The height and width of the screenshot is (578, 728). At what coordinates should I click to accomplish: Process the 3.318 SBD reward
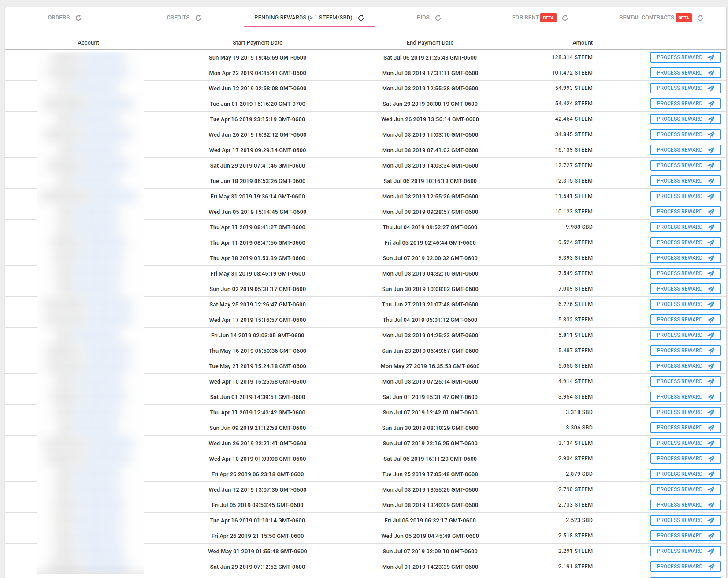[685, 412]
